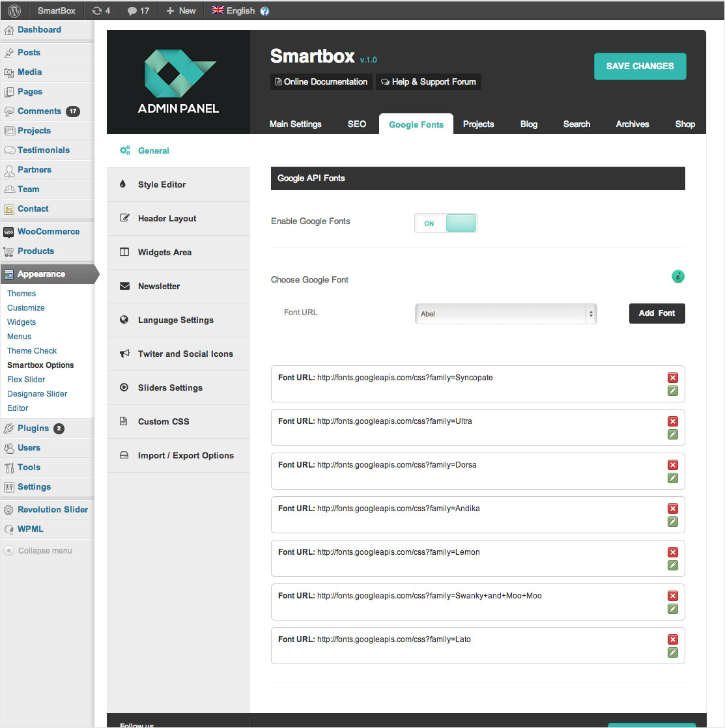Open the Font URL dropdown showing Abel
This screenshot has width=725, height=728.
click(505, 314)
